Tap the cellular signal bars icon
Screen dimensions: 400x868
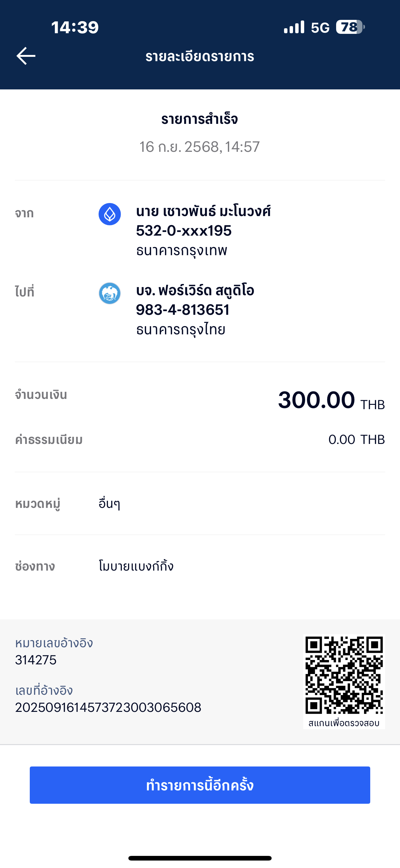click(294, 27)
